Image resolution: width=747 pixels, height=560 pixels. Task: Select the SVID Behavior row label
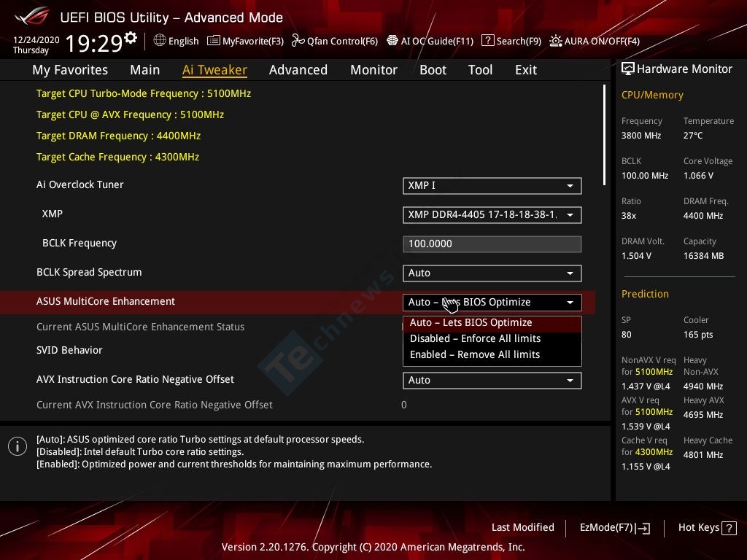click(x=69, y=350)
